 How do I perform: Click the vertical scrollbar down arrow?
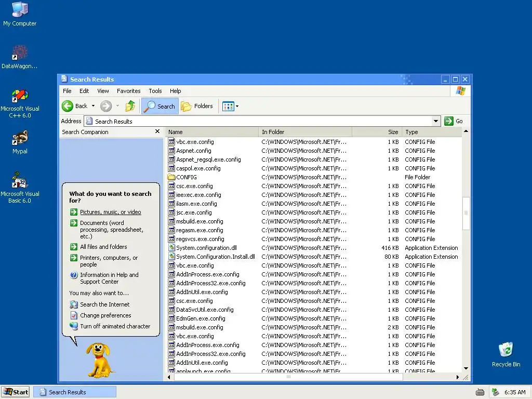coord(466,368)
